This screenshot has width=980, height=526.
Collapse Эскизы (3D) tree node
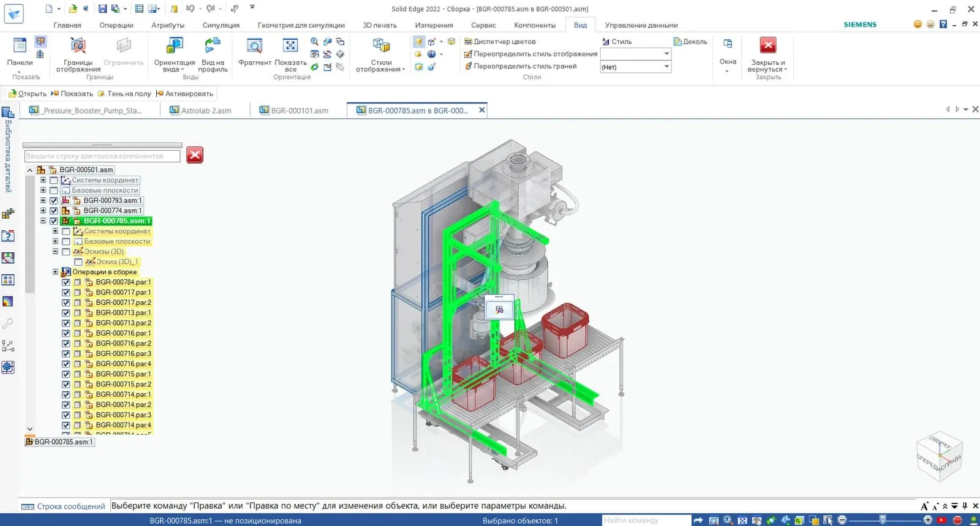(55, 251)
